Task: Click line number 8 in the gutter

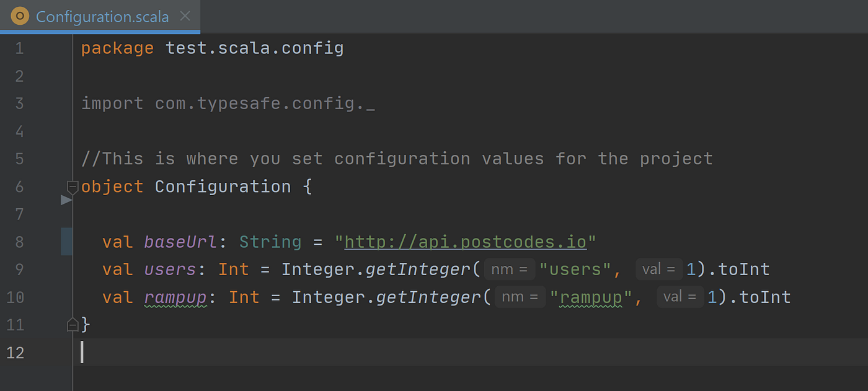Action: coord(19,241)
